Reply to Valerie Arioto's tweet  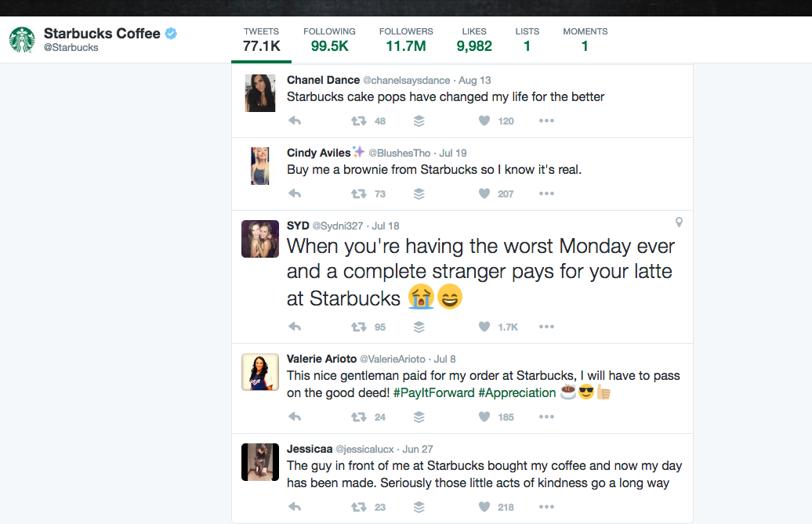coord(295,417)
